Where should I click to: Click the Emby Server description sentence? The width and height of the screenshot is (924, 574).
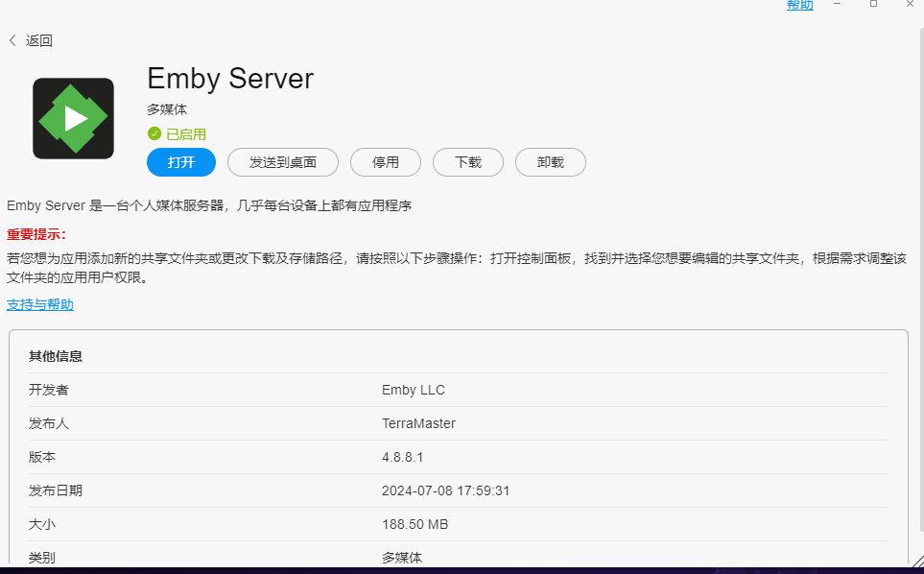coord(209,205)
